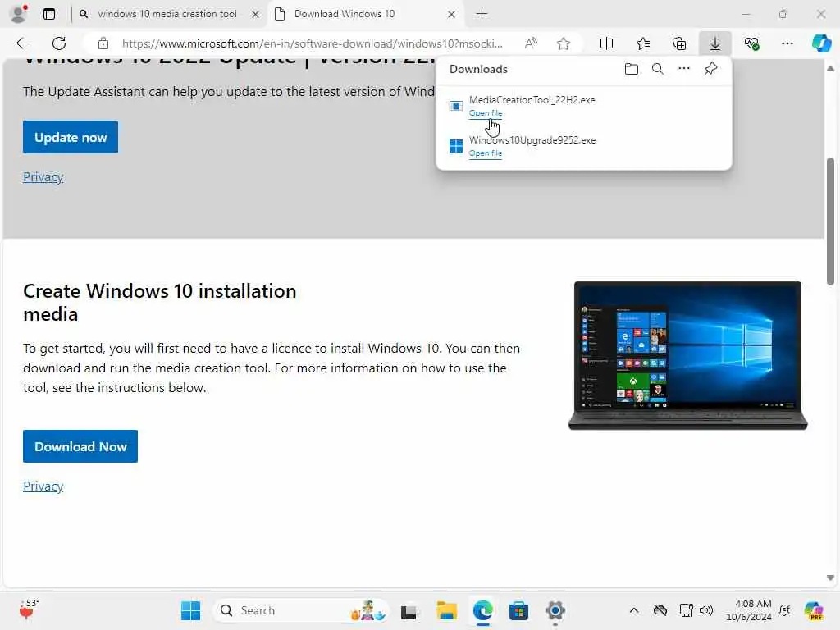Open Browser essentials heart icon
Screen dimensions: 840x630
pyautogui.click(x=751, y=43)
